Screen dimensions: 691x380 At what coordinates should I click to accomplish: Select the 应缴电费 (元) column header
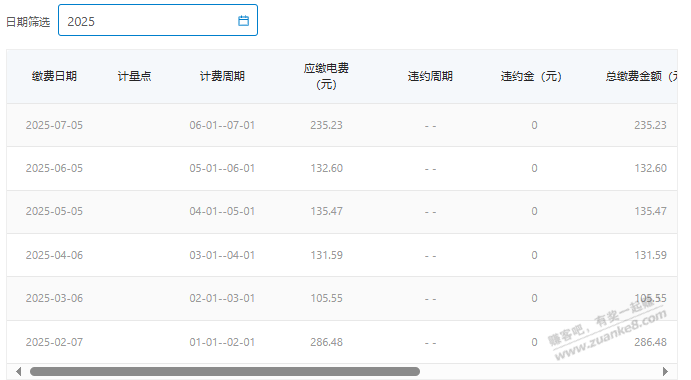(x=326, y=76)
